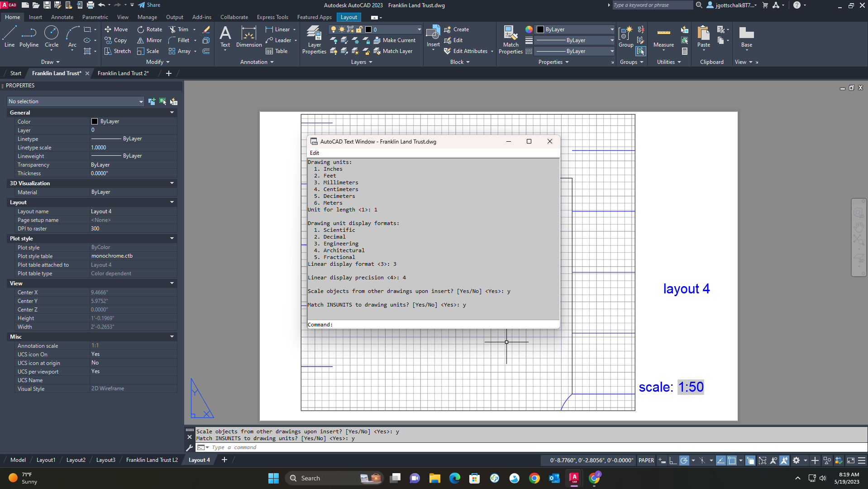The image size is (868, 489).
Task: Open the No selection dropdown in Properties palette
Action: click(x=75, y=101)
